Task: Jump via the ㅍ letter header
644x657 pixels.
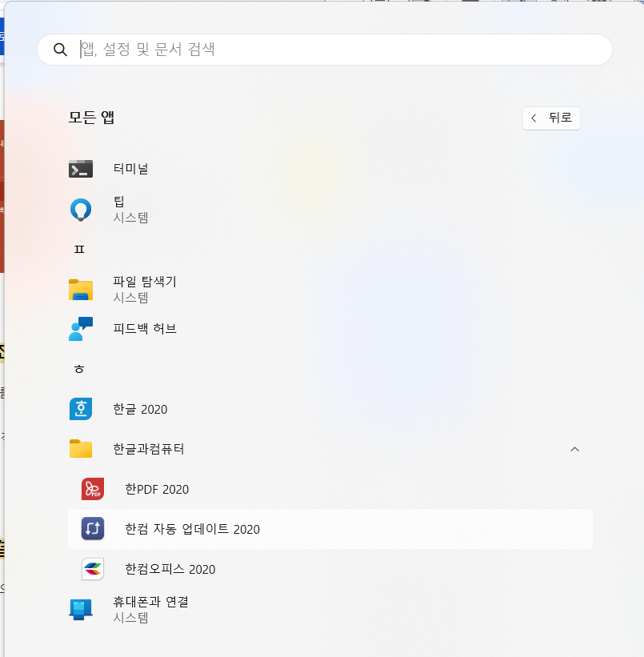Action: (79, 250)
